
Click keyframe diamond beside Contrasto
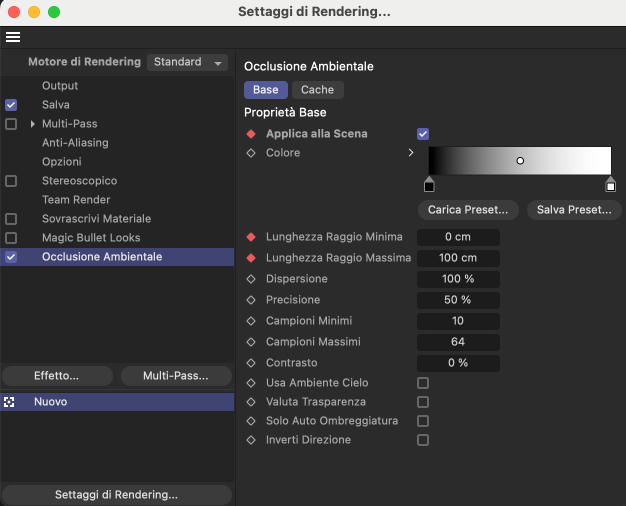(x=251, y=363)
